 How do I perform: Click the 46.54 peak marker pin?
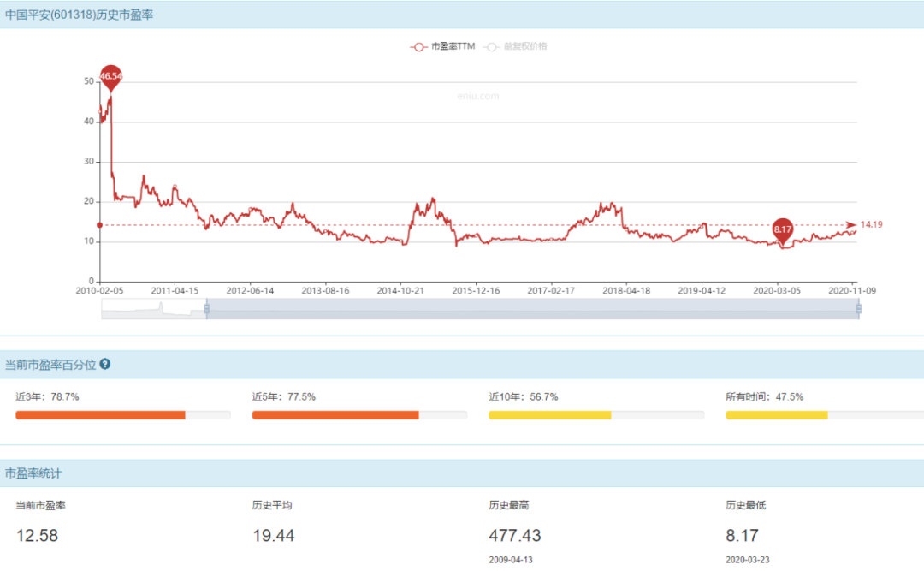point(110,77)
